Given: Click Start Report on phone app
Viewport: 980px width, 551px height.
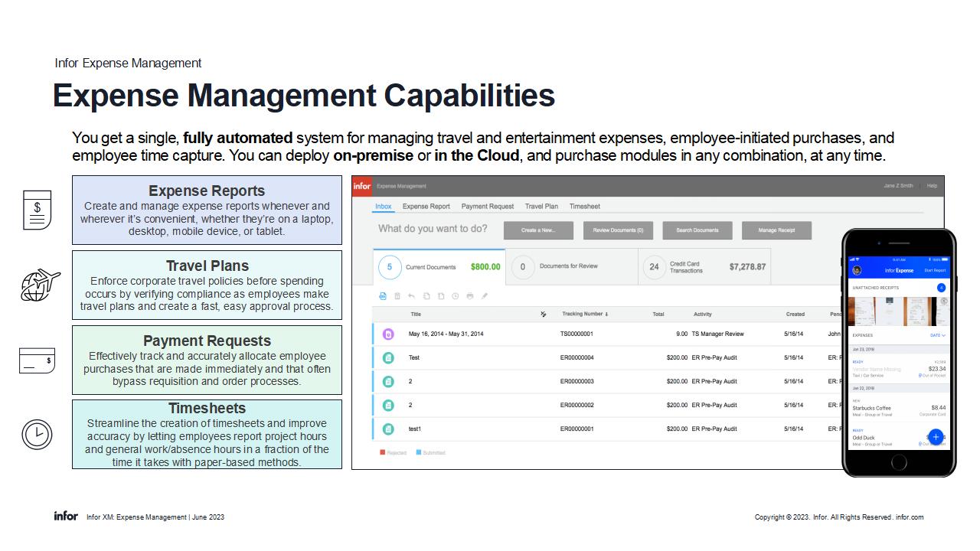Looking at the screenshot, I should [935, 270].
